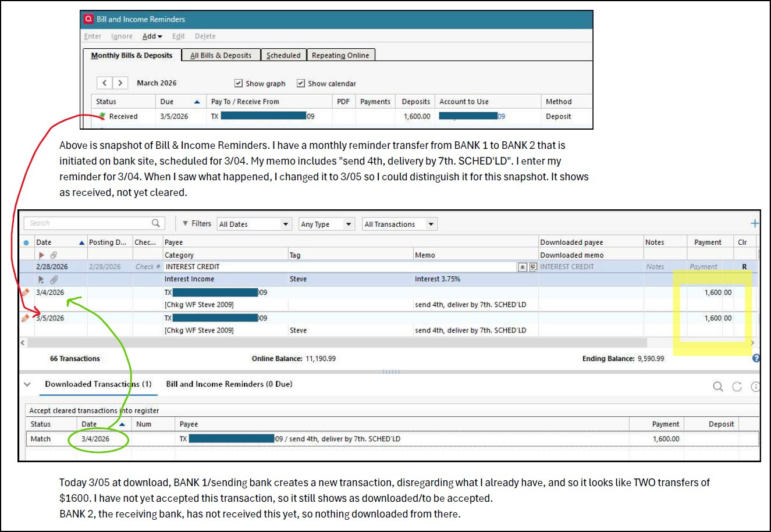This screenshot has height=532, width=771.
Task: Open the Any Type filter dropdown
Action: pos(326,224)
